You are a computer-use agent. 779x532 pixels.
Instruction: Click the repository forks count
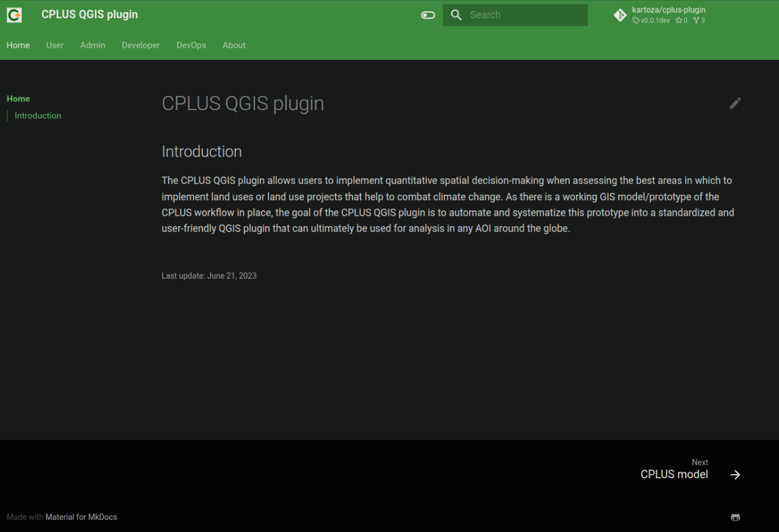point(699,21)
